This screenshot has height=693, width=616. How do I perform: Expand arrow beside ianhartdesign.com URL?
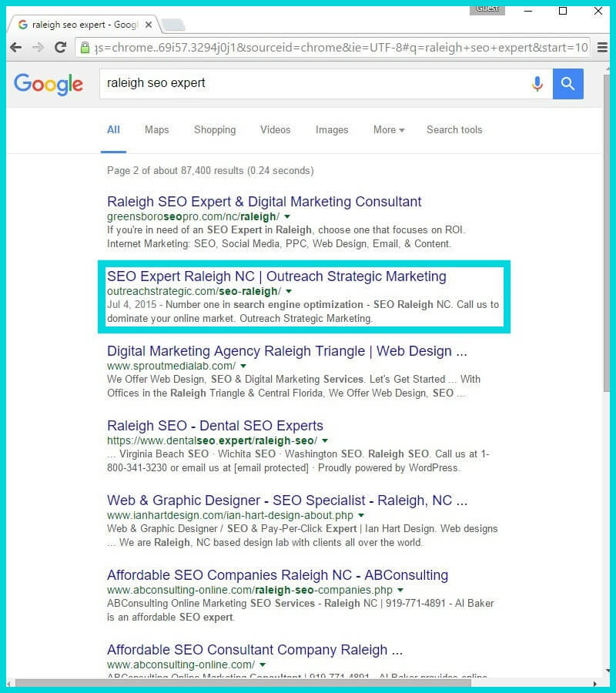(x=361, y=515)
